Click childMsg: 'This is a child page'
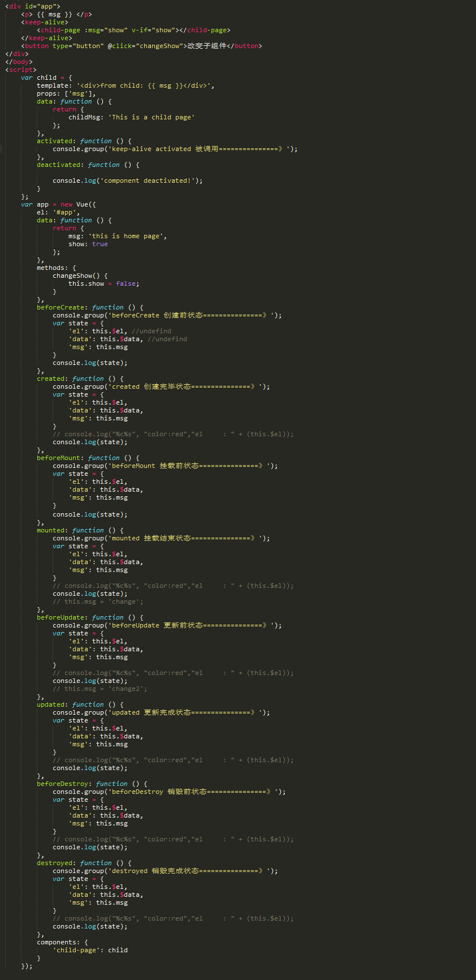This screenshot has height=980, width=476. point(131,117)
